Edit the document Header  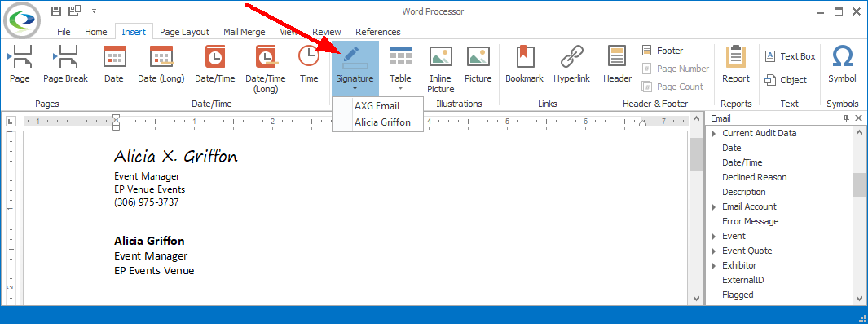click(617, 64)
